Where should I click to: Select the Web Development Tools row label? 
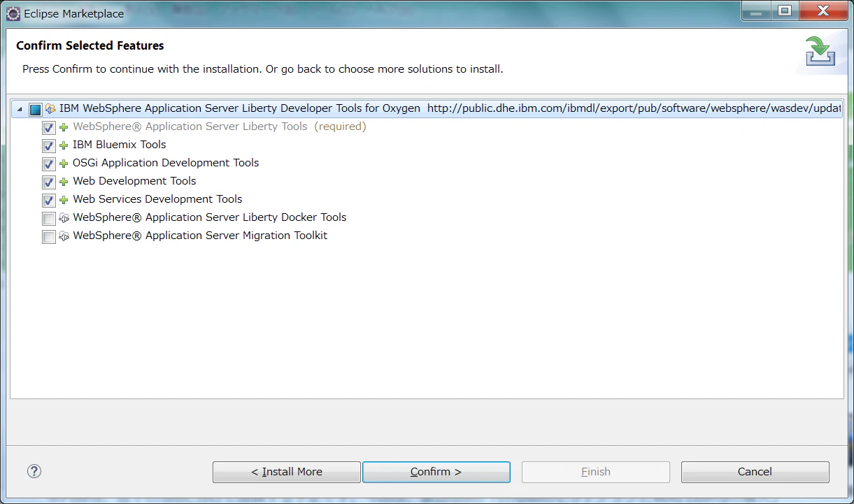[x=134, y=181]
